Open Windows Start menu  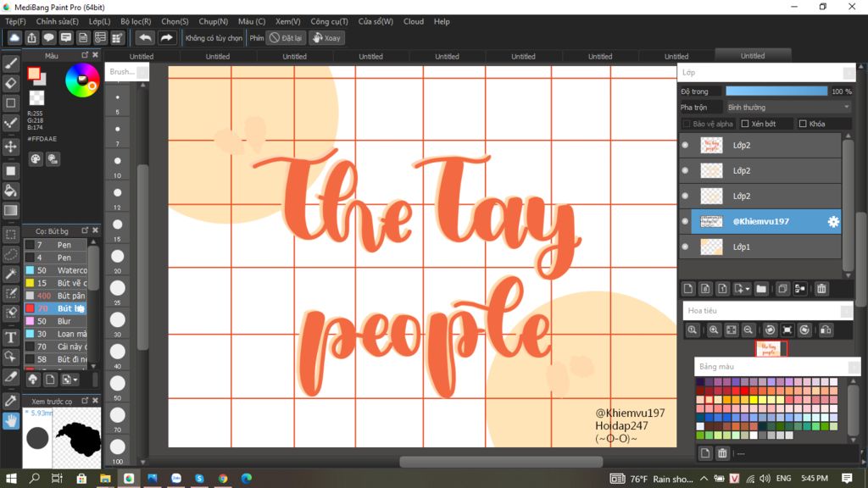[11, 478]
